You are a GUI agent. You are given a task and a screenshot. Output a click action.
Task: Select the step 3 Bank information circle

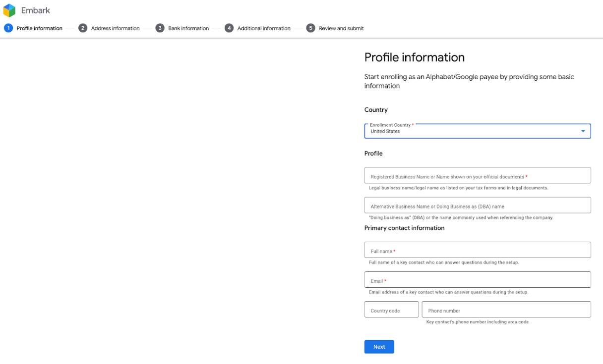[x=160, y=28]
